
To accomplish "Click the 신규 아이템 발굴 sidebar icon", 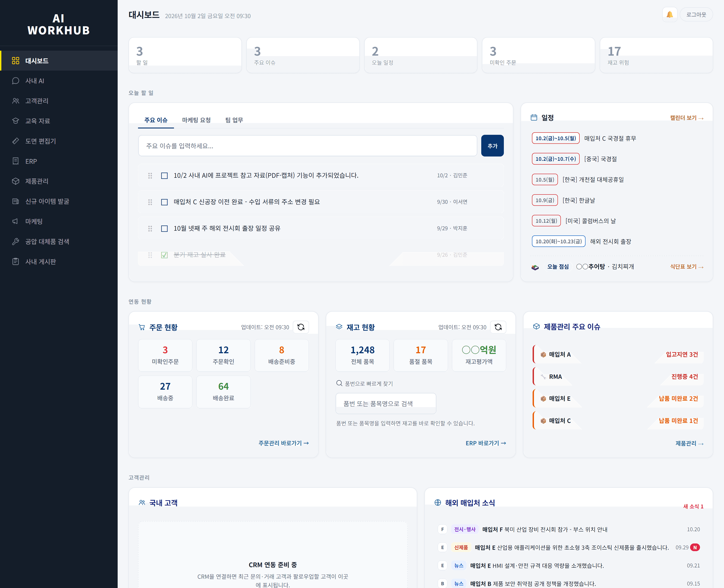I will (x=16, y=201).
